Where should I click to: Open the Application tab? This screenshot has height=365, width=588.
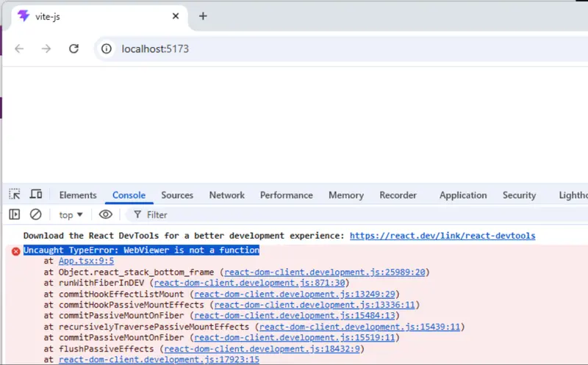pos(463,195)
